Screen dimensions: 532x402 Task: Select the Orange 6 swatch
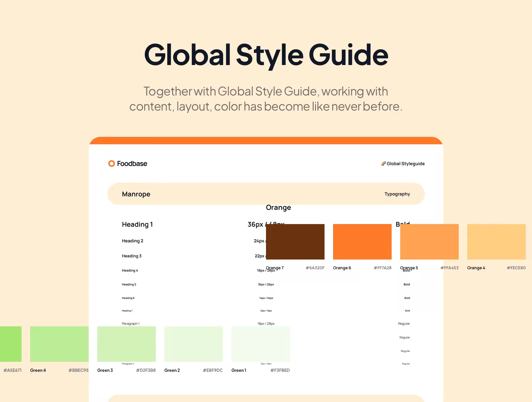[362, 242]
